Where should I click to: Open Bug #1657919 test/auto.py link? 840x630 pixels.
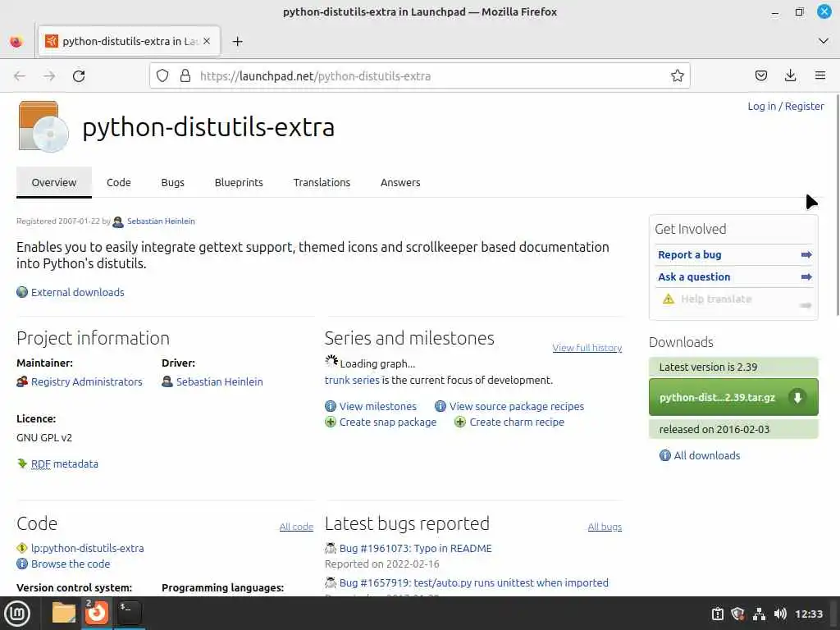coord(474,583)
